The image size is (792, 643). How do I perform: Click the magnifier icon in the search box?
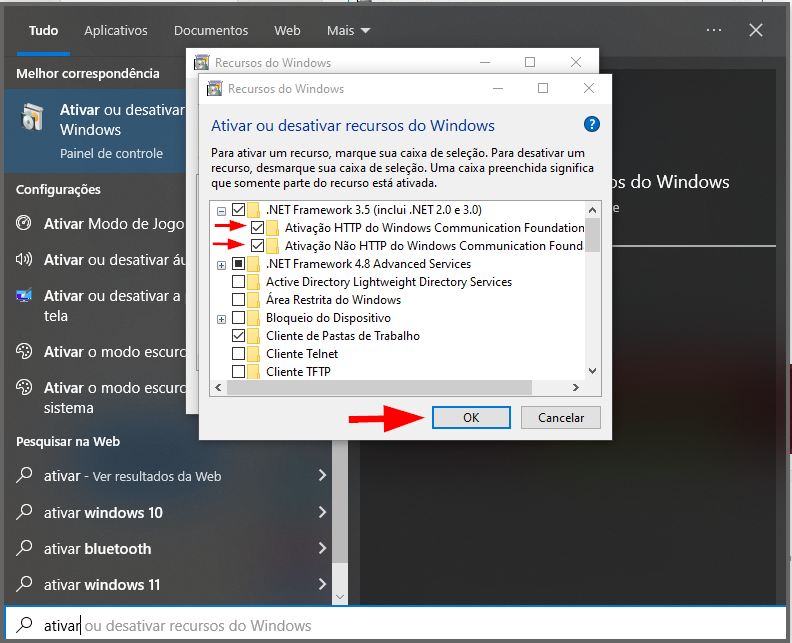24,625
